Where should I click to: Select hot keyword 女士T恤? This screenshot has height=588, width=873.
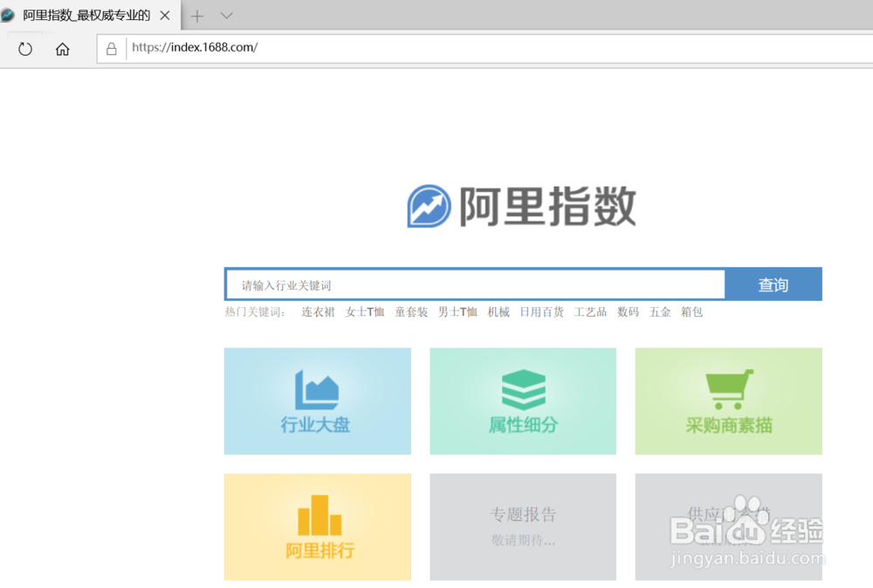tap(365, 312)
